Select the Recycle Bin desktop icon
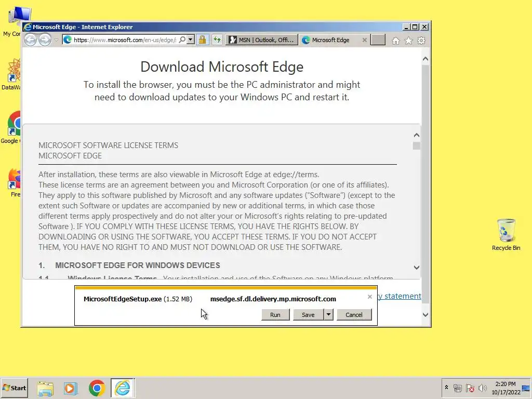 tap(506, 235)
